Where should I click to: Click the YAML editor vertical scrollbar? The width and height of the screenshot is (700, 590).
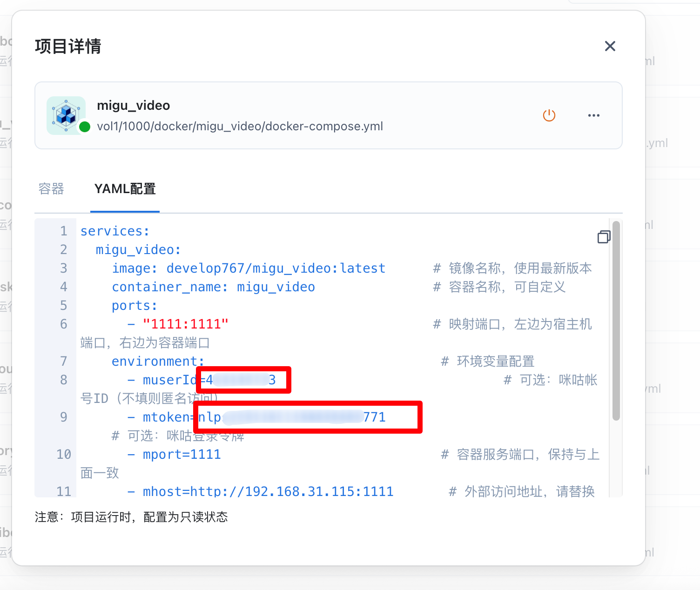[x=616, y=321]
